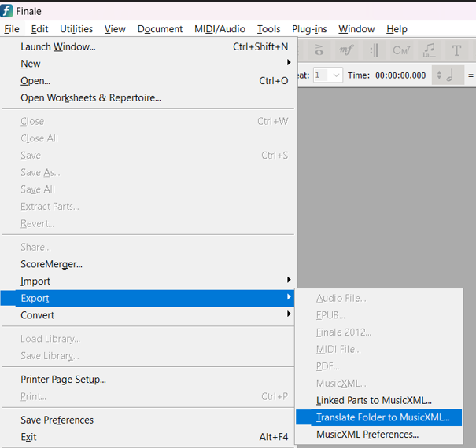Open the Window menu
The height and width of the screenshot is (448, 476).
[x=356, y=29]
